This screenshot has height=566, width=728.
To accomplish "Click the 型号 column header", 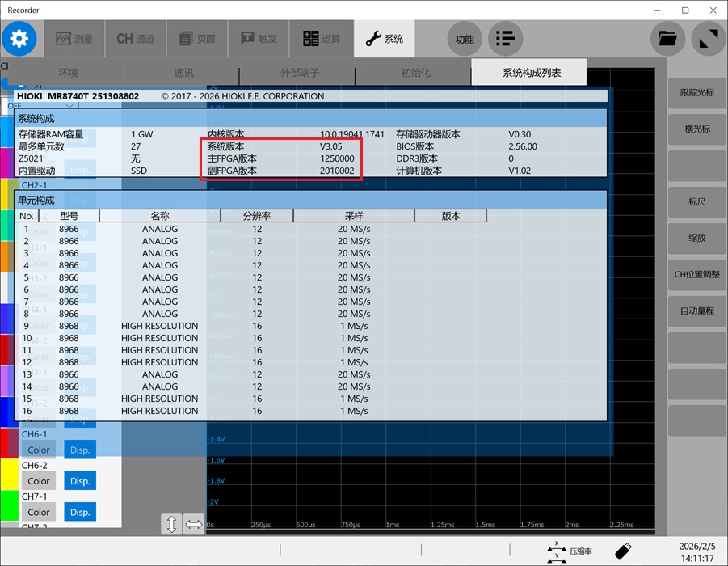I will pos(69,216).
